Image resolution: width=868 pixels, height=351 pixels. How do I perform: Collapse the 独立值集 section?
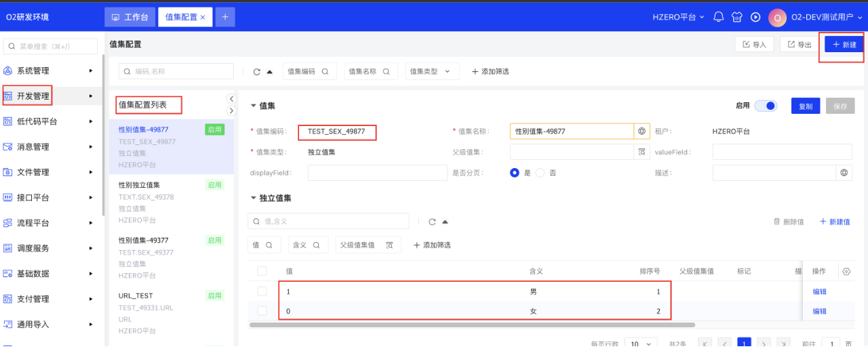point(254,198)
